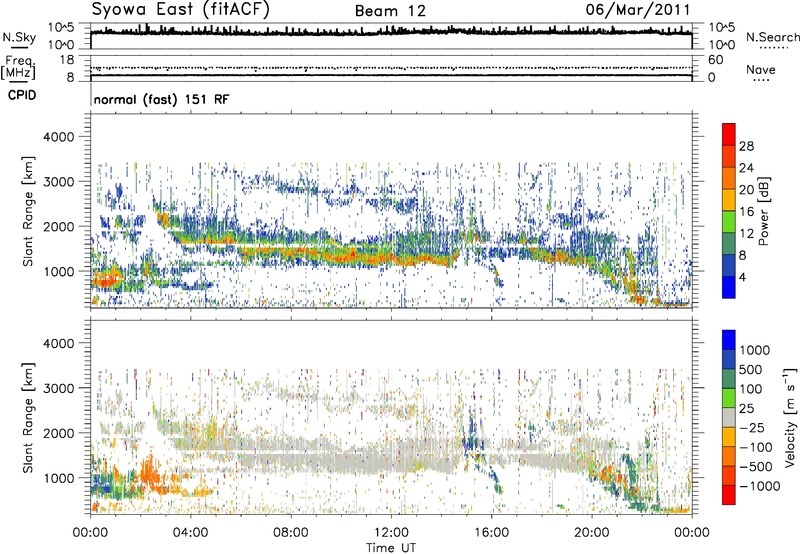This screenshot has height=554, width=800.
Task: Click the 'Syowa East (fitACF)' plot title
Action: click(180, 10)
